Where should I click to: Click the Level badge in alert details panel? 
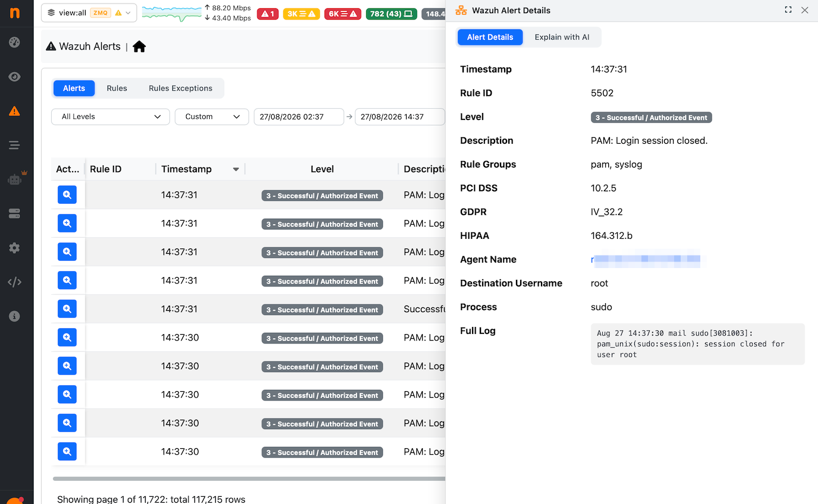click(652, 118)
